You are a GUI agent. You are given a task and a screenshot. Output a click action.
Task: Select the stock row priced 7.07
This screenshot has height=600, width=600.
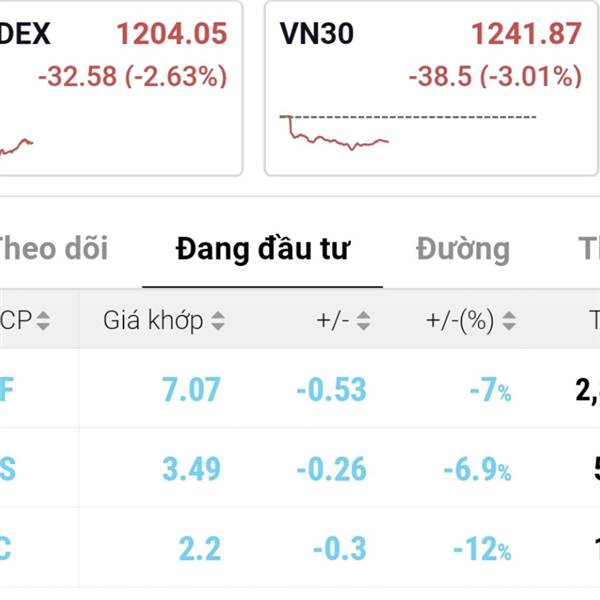300,389
